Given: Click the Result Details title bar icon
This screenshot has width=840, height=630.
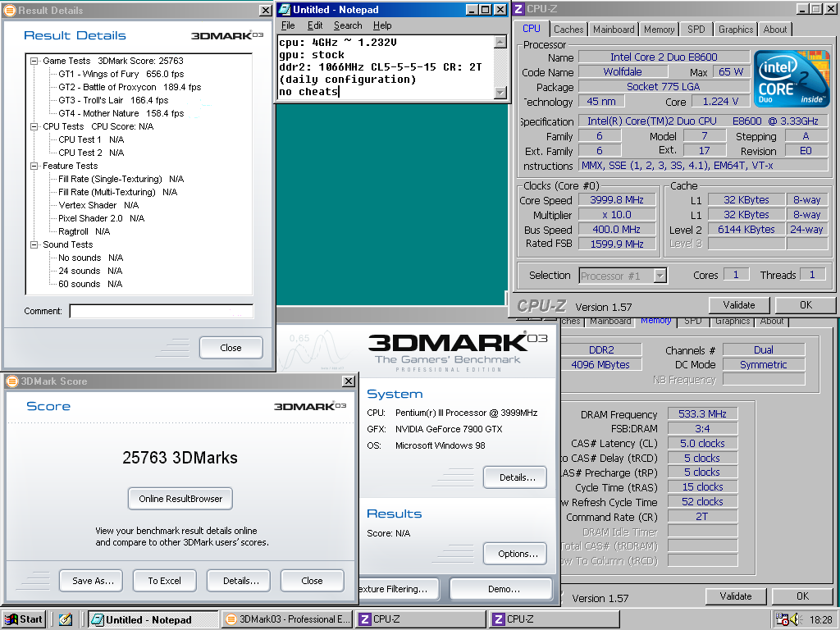Looking at the screenshot, I should (x=10, y=10).
